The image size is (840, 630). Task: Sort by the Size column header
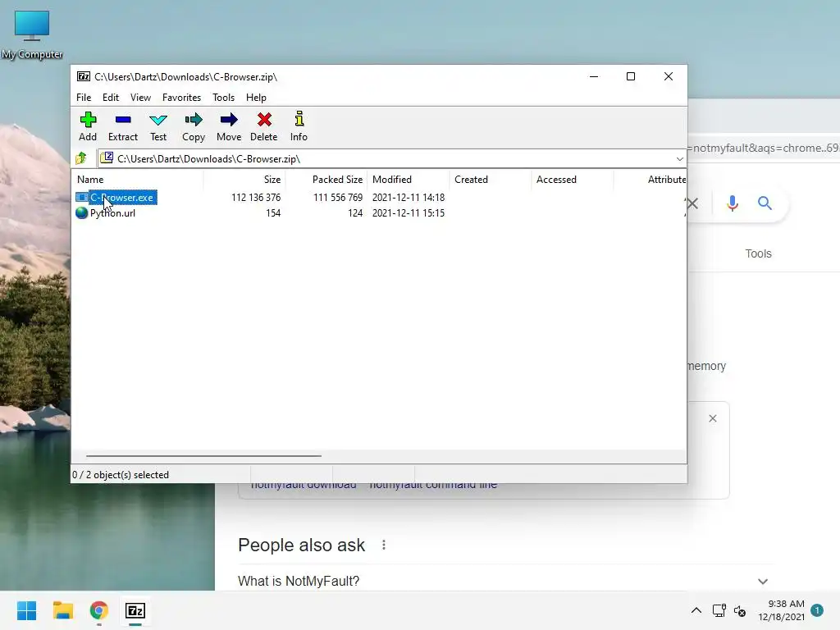tap(244, 180)
